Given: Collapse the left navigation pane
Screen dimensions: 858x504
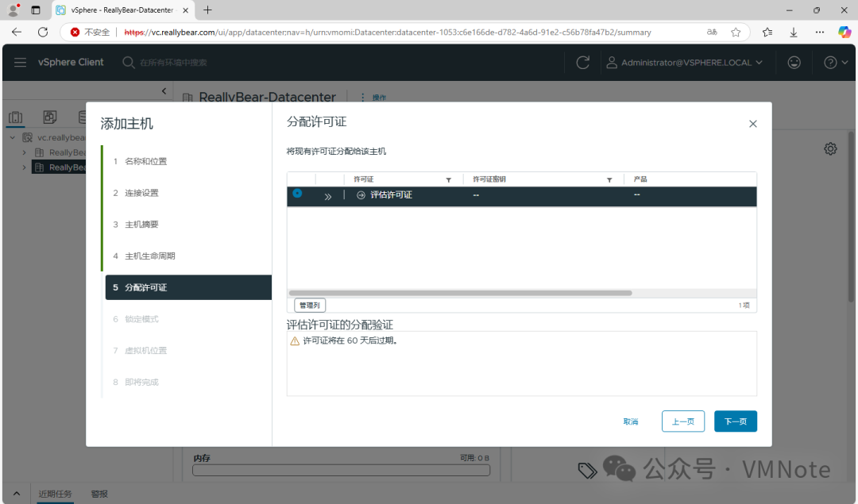Looking at the screenshot, I should click(164, 90).
